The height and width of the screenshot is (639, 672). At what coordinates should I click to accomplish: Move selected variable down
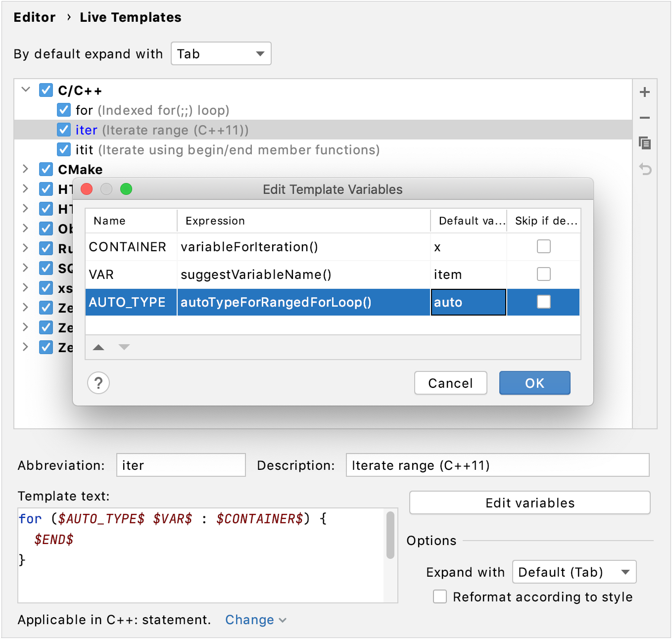click(124, 347)
